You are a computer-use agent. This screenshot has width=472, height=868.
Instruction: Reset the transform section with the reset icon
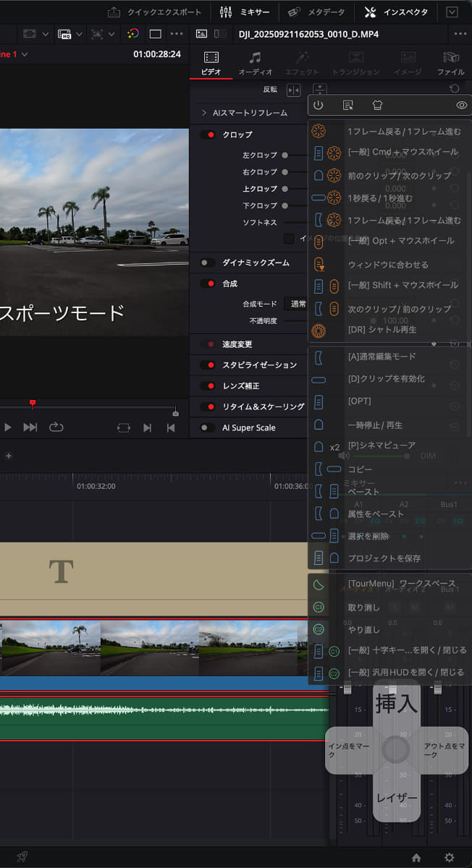point(454,89)
